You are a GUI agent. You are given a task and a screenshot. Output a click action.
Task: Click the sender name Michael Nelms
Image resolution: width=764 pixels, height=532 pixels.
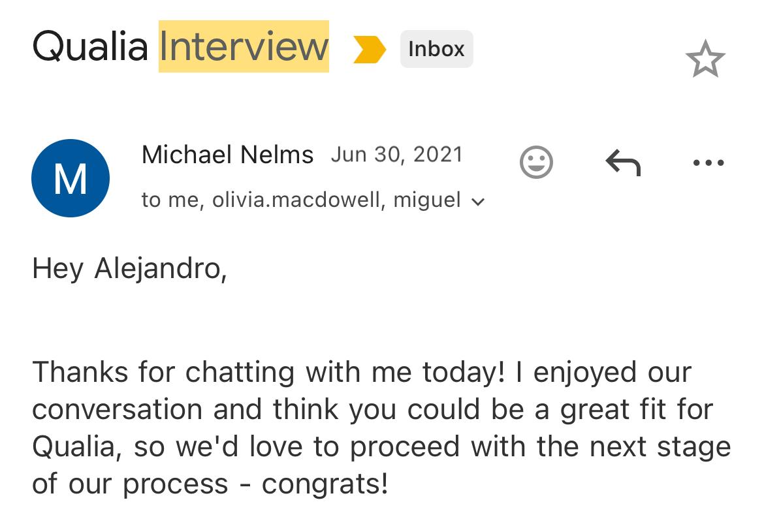click(227, 155)
